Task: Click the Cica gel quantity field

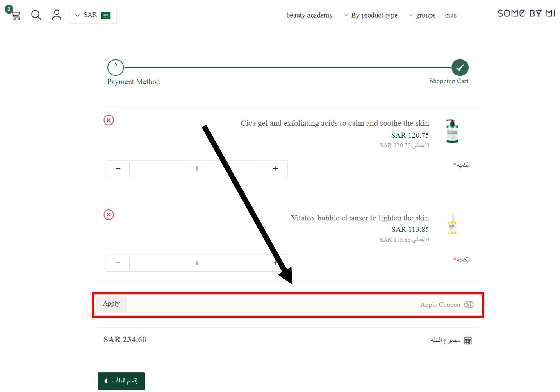Action: tap(197, 168)
